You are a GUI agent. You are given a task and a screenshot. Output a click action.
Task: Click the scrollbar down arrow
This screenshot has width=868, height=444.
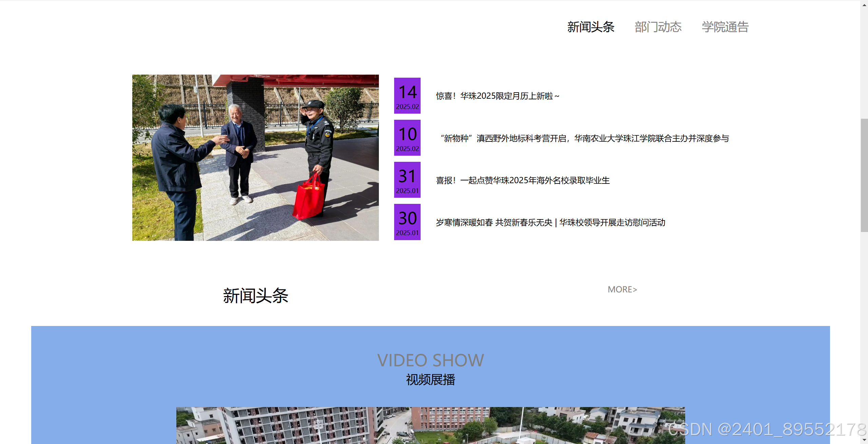coord(864,440)
